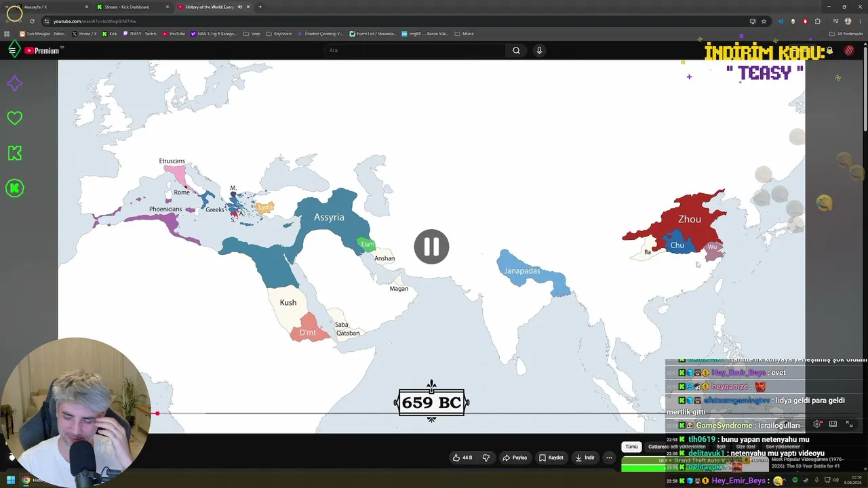Open the Kick bookmark

click(x=110, y=34)
